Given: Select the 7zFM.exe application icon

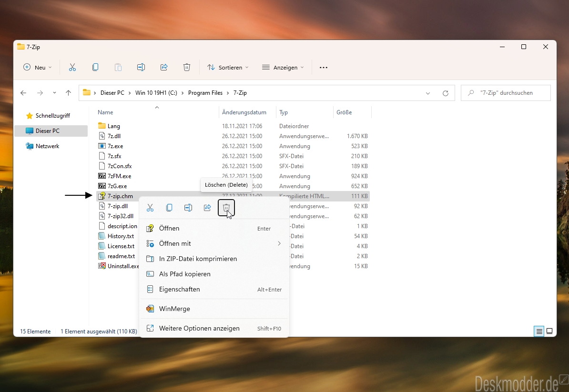Looking at the screenshot, I should [102, 176].
